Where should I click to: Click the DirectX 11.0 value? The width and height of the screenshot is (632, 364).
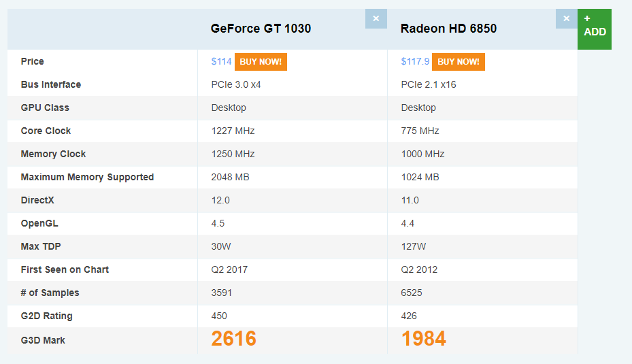point(410,200)
